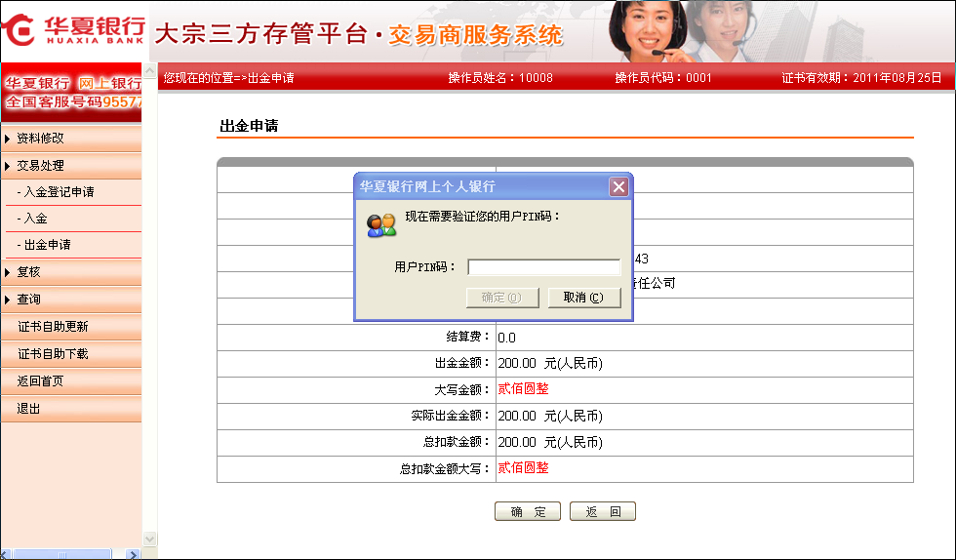Open 证书自助更新 in sidebar
The height and width of the screenshot is (560, 956).
click(53, 327)
